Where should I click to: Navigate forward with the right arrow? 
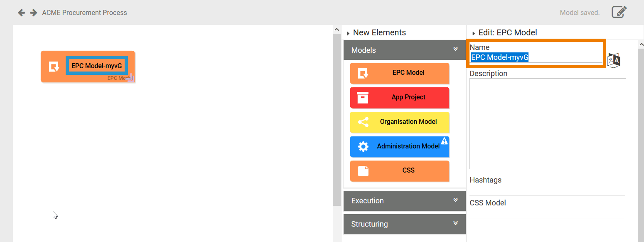33,12
